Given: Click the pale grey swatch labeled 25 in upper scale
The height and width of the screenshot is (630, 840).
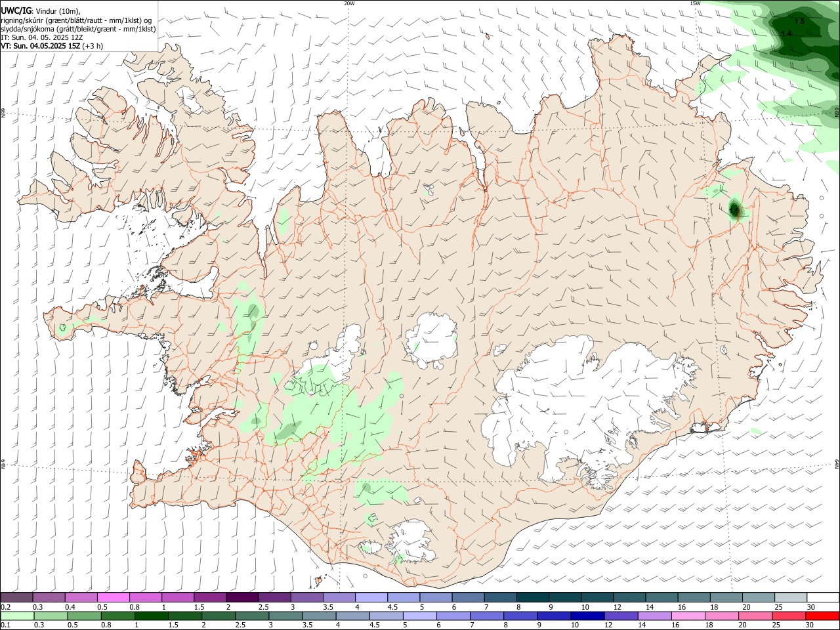Looking at the screenshot, I should 790,598.
